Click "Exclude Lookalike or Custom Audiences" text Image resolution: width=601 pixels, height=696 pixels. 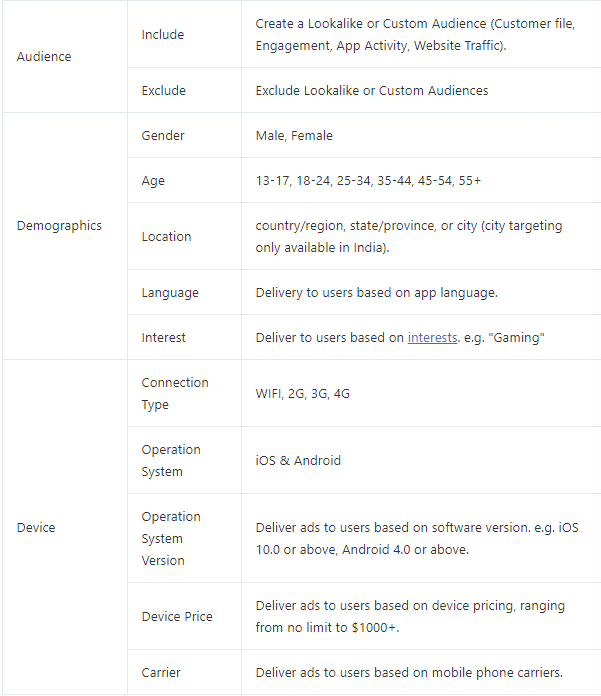[x=372, y=91]
